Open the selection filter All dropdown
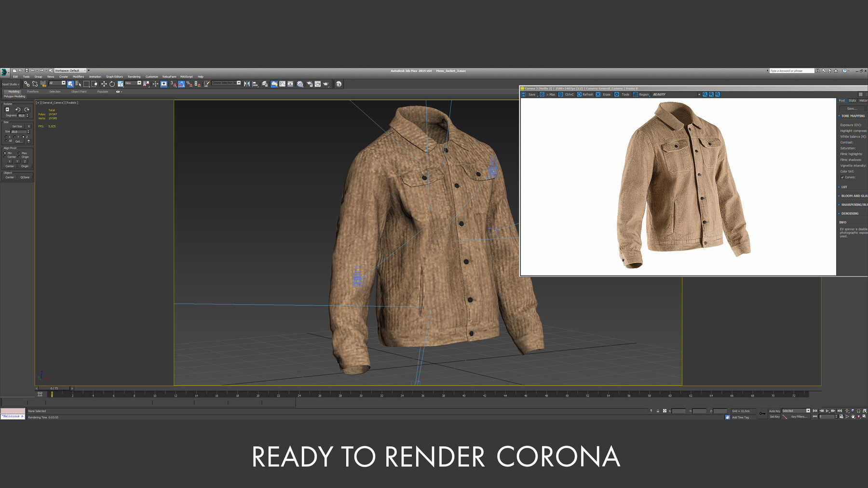 (57, 83)
